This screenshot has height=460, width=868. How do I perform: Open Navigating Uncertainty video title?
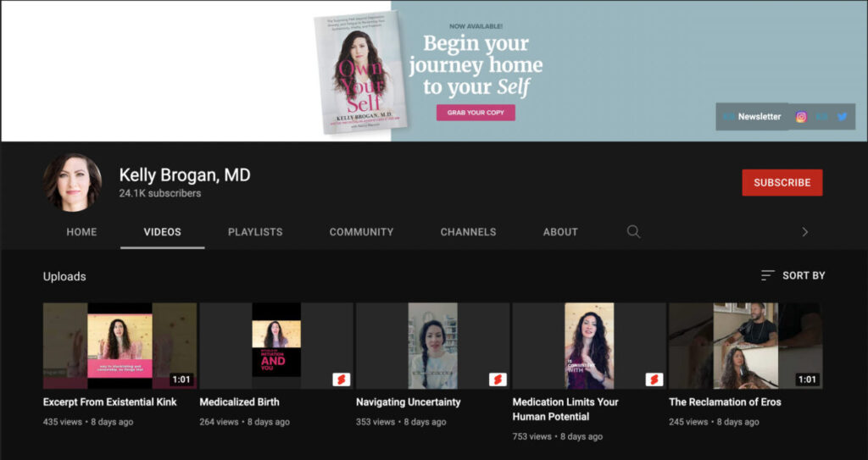click(x=408, y=402)
